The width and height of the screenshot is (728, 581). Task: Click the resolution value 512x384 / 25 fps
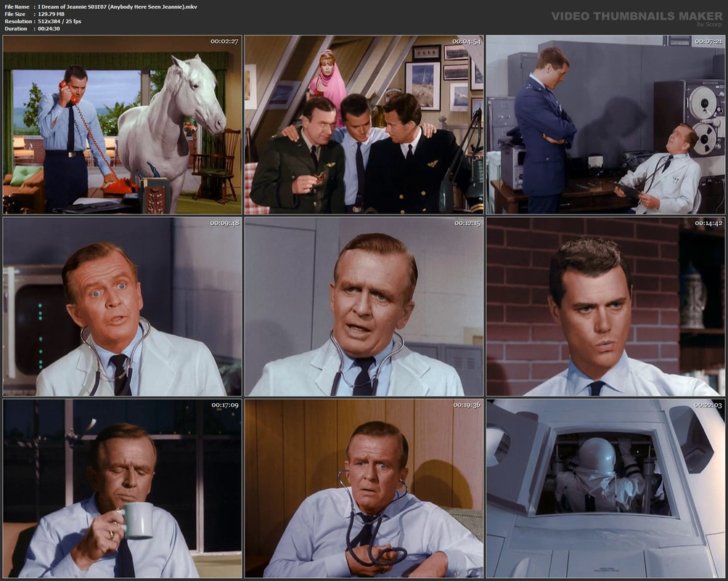coord(60,21)
